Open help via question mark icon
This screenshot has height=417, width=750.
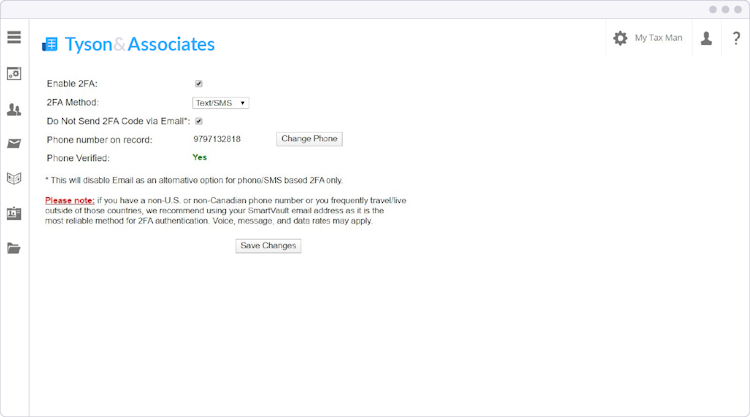736,38
